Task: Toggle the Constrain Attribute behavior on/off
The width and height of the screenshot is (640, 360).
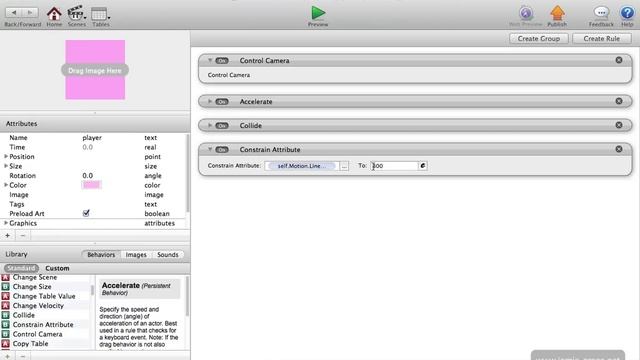Action: pyautogui.click(x=222, y=150)
